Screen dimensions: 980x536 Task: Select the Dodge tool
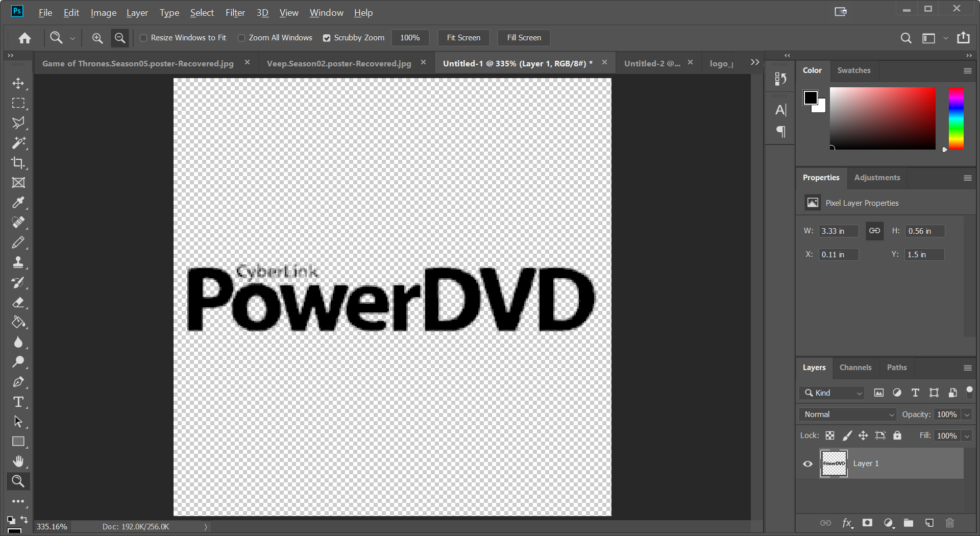point(18,362)
